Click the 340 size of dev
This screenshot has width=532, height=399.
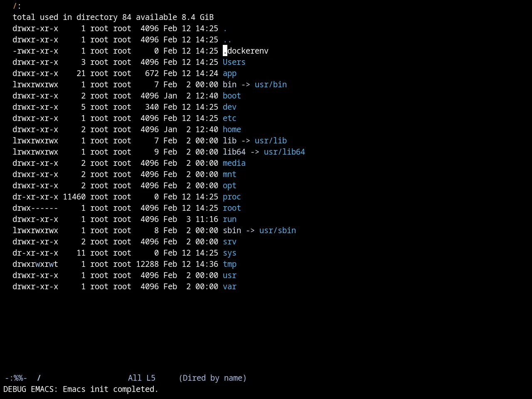pyautogui.click(x=152, y=107)
